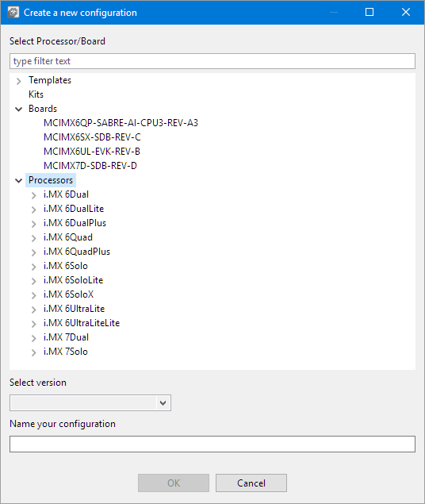The image size is (425, 504).
Task: Expand the Templates tree node
Action: pyautogui.click(x=18, y=81)
